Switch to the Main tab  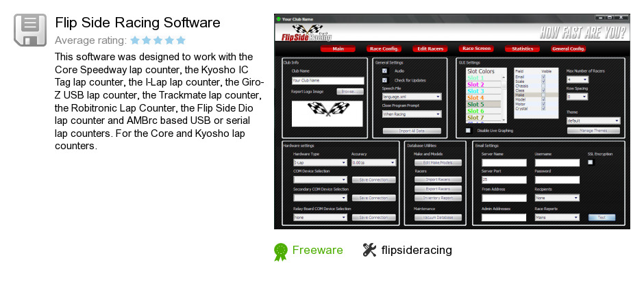tap(338, 49)
